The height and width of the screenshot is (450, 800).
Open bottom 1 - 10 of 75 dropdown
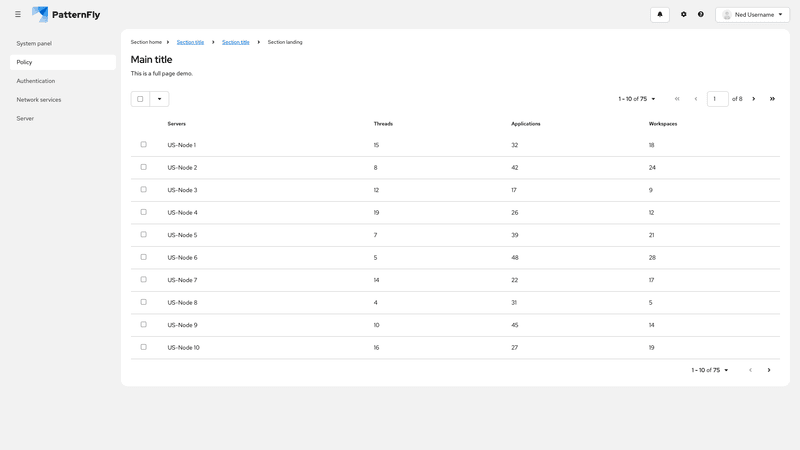tap(710, 370)
